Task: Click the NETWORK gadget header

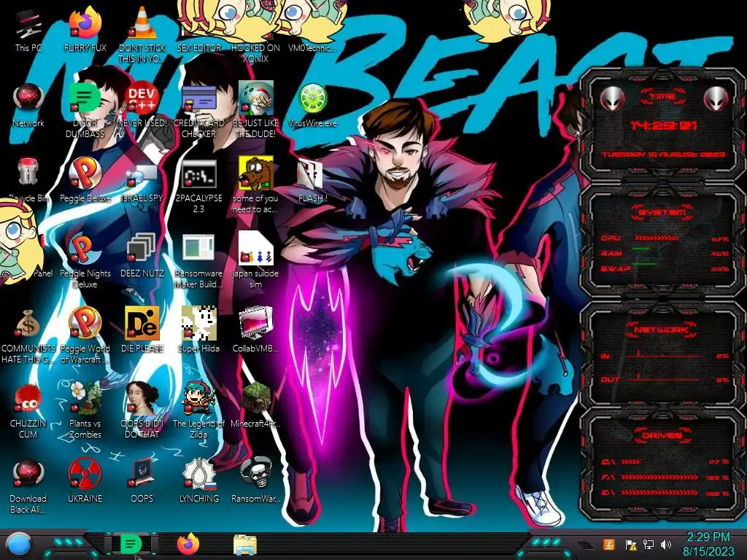Action: (x=661, y=330)
